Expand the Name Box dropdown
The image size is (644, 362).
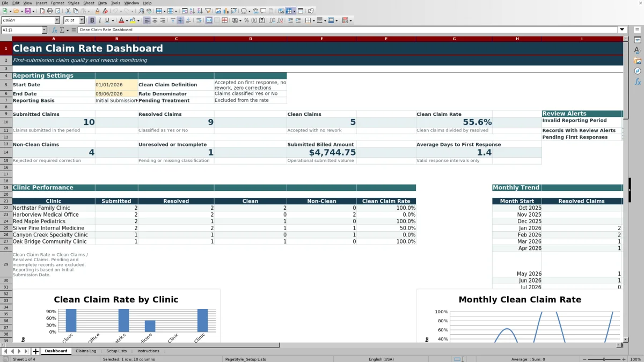pos(44,30)
